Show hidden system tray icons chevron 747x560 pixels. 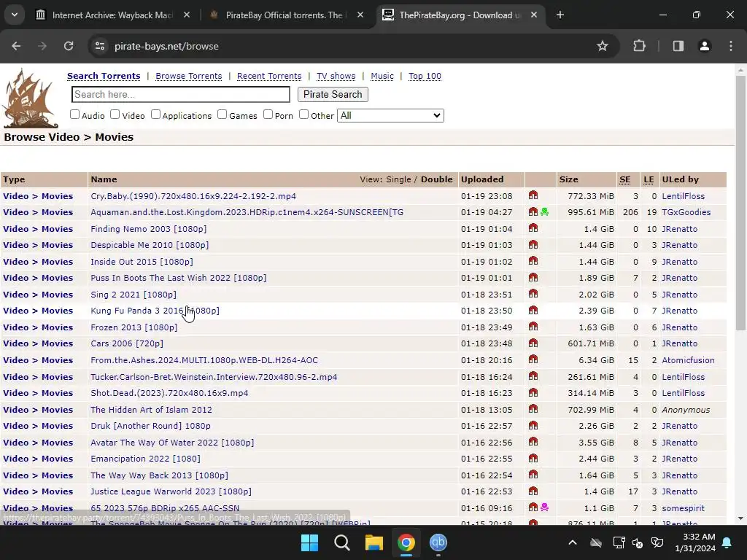click(573, 542)
